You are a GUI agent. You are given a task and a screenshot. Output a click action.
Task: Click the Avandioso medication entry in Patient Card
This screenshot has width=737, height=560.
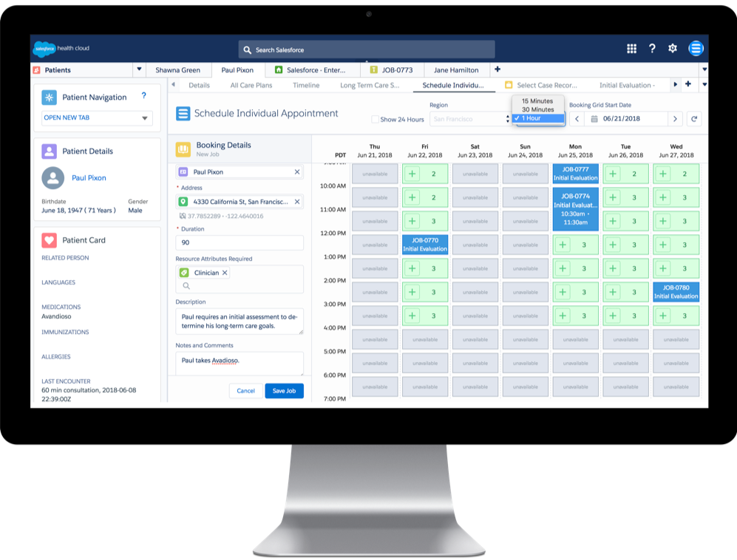pos(56,317)
